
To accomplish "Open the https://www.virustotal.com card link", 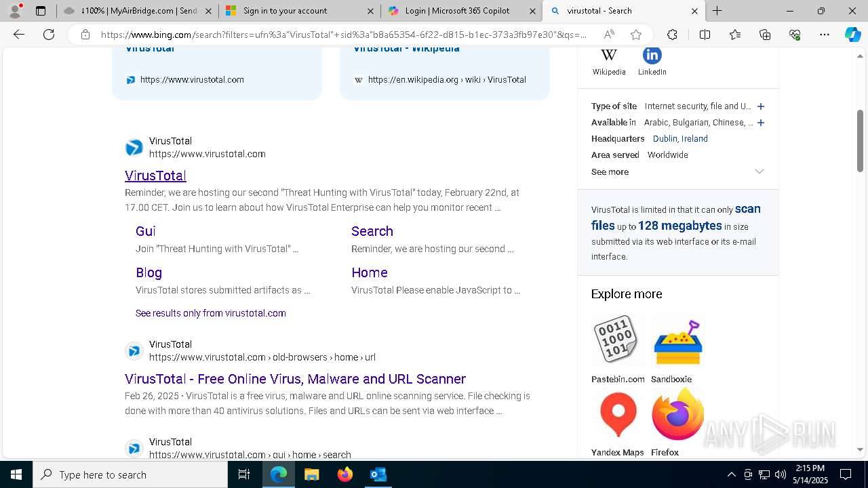I will pyautogui.click(x=192, y=80).
